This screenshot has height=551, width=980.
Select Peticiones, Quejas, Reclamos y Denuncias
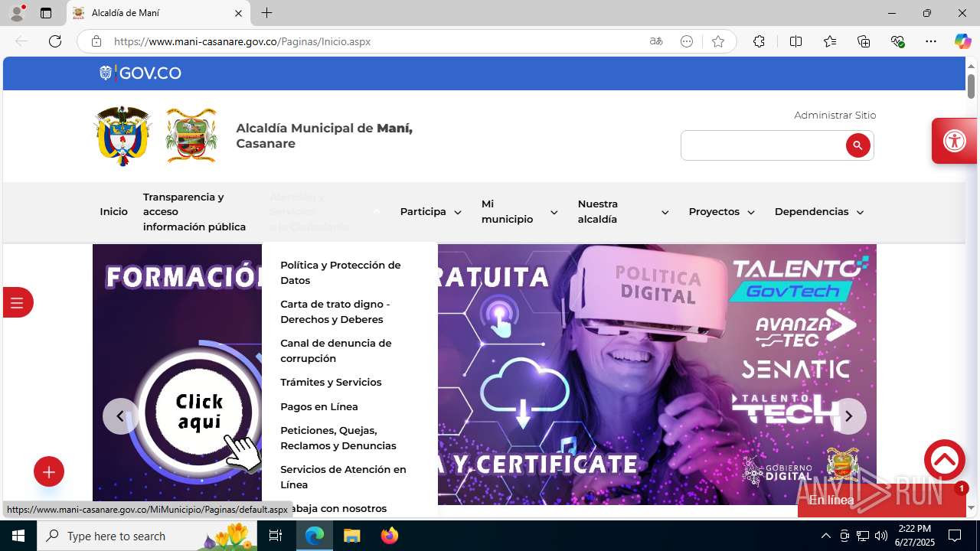(x=338, y=438)
